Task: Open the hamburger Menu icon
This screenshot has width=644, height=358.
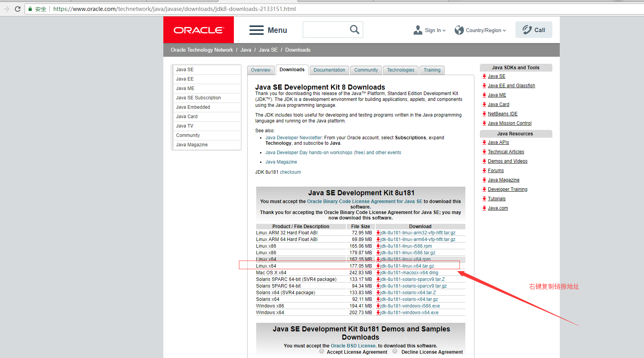Action: click(x=257, y=30)
